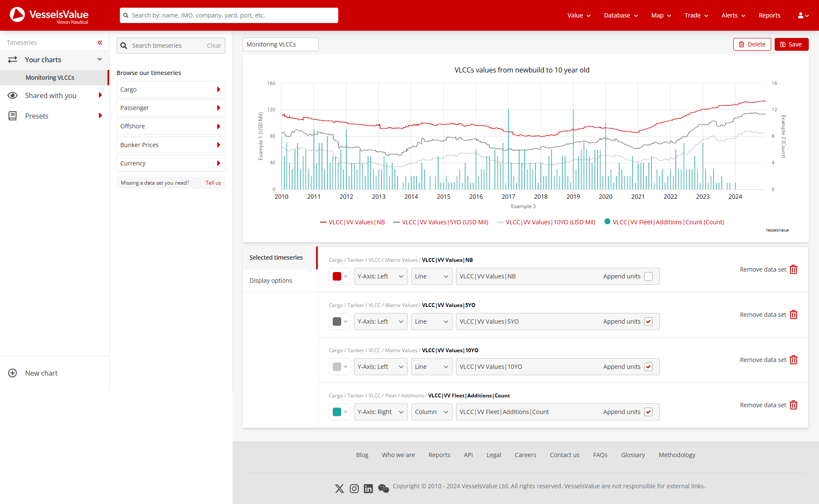This screenshot has width=819, height=504.
Task: Open Shared with you via eye icon
Action: tap(13, 96)
